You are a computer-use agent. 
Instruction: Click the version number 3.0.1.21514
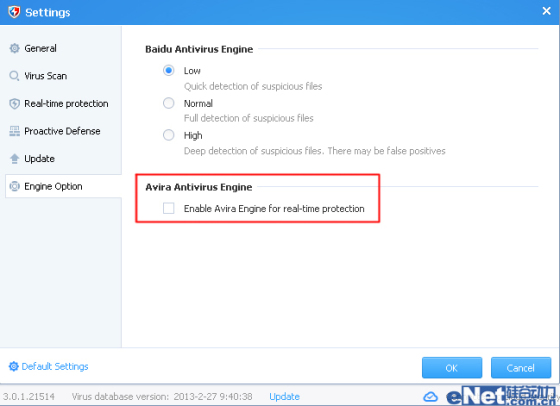(x=29, y=396)
